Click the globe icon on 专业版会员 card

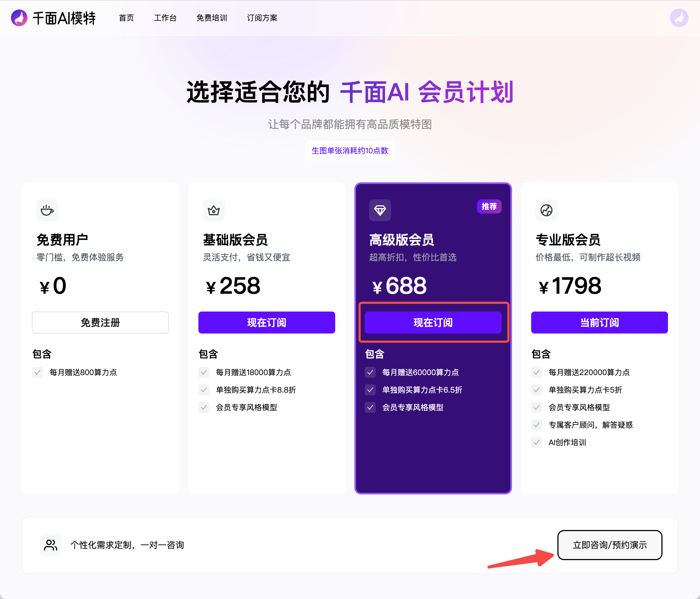546,210
